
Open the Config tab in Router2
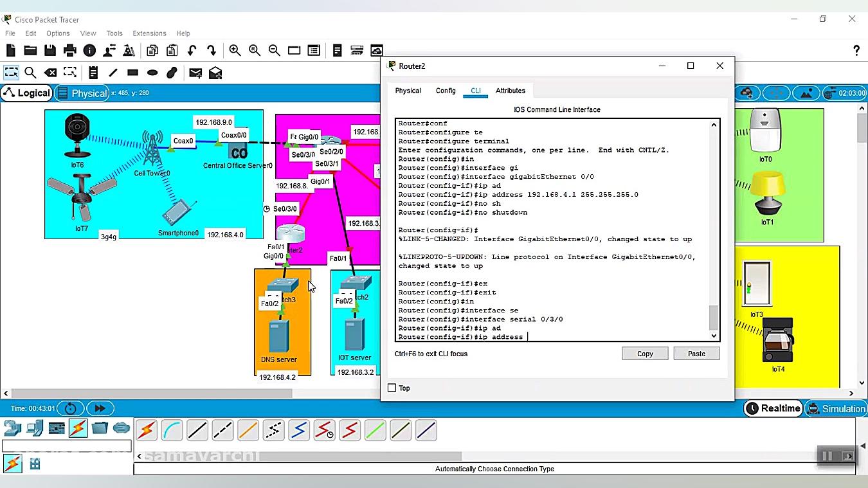pos(446,91)
